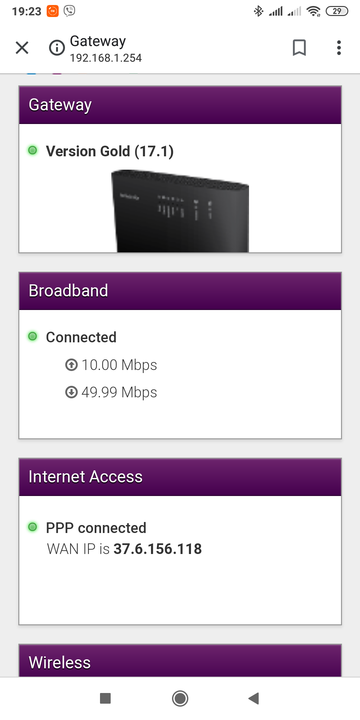Close the custom tab with X icon
The height and width of the screenshot is (720, 360).
pos(22,48)
